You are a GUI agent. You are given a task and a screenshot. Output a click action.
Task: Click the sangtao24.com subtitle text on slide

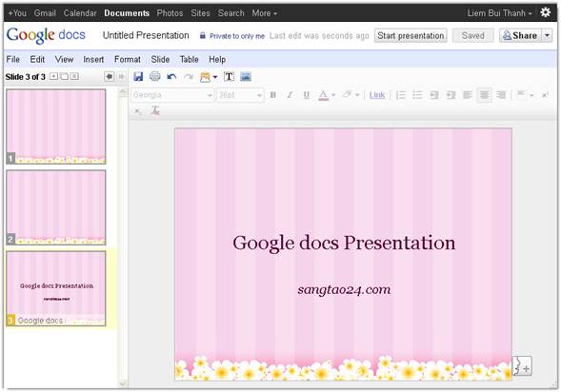click(344, 289)
